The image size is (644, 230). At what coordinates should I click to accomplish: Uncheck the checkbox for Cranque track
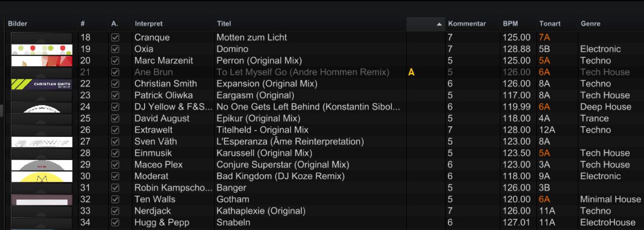click(115, 38)
